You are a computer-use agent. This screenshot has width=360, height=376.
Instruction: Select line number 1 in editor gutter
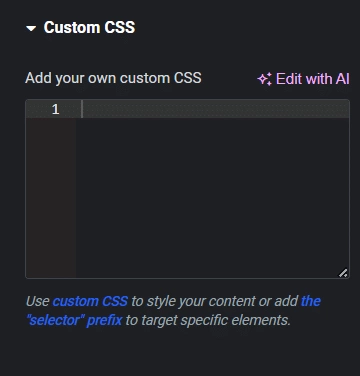coord(55,109)
